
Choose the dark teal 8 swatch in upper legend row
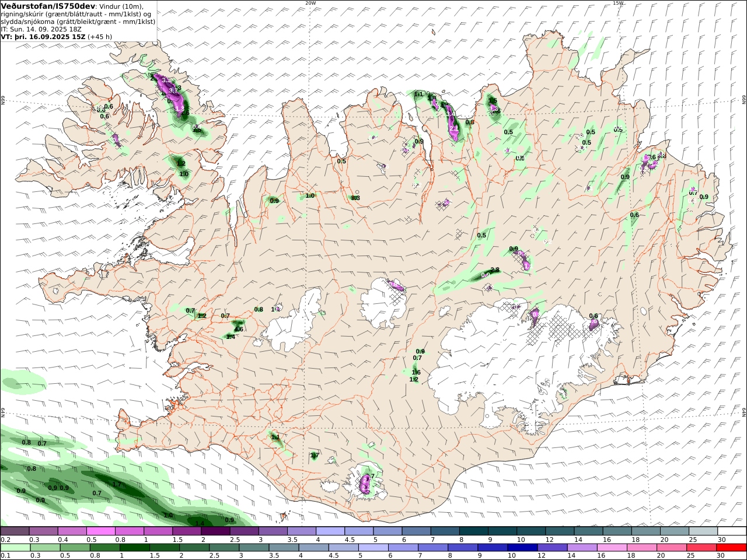tap(474, 531)
